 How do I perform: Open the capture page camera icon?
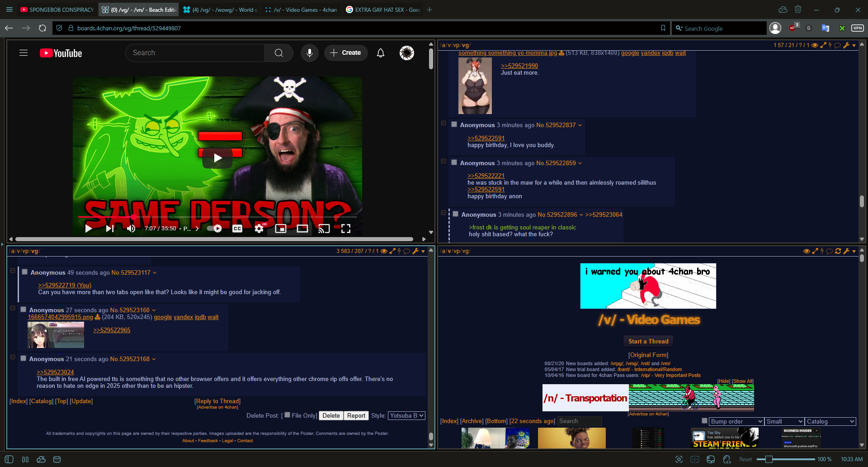(x=679, y=459)
